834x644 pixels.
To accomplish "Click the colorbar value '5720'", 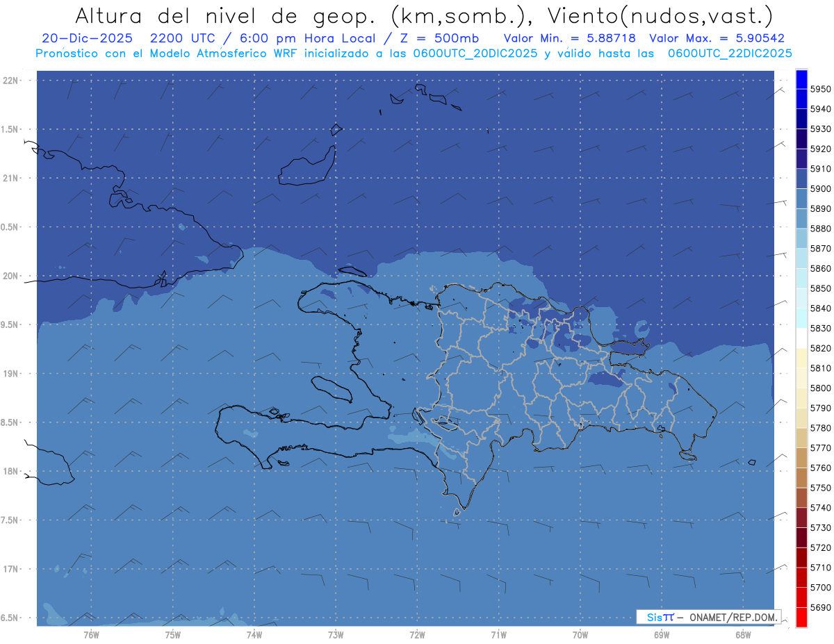I will (820, 548).
